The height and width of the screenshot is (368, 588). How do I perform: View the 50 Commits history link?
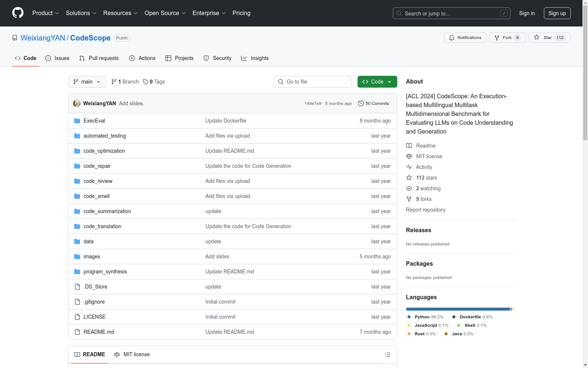[373, 103]
